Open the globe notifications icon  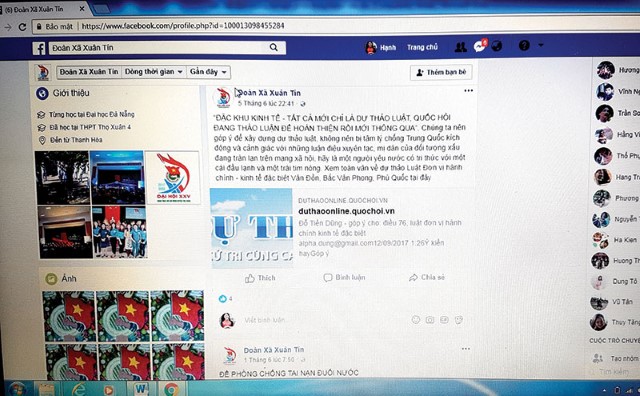[x=497, y=46]
